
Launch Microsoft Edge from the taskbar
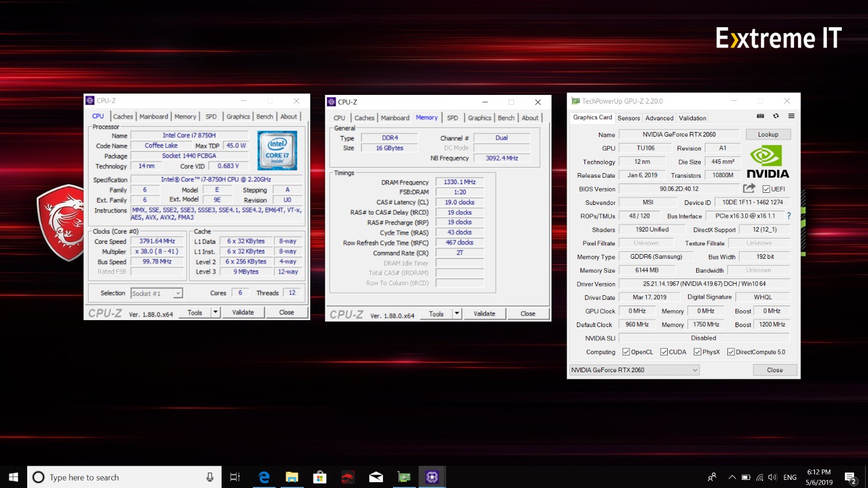264,477
